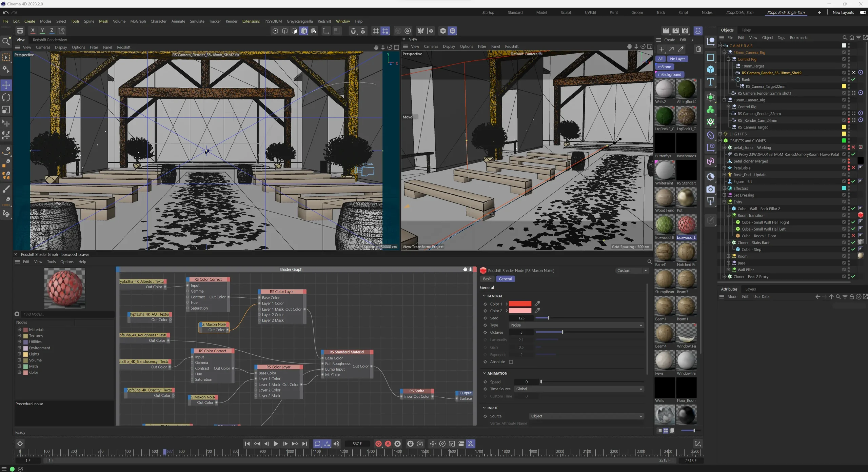This screenshot has height=472, width=868.
Task: Lock the X axis icon
Action: coord(33,31)
